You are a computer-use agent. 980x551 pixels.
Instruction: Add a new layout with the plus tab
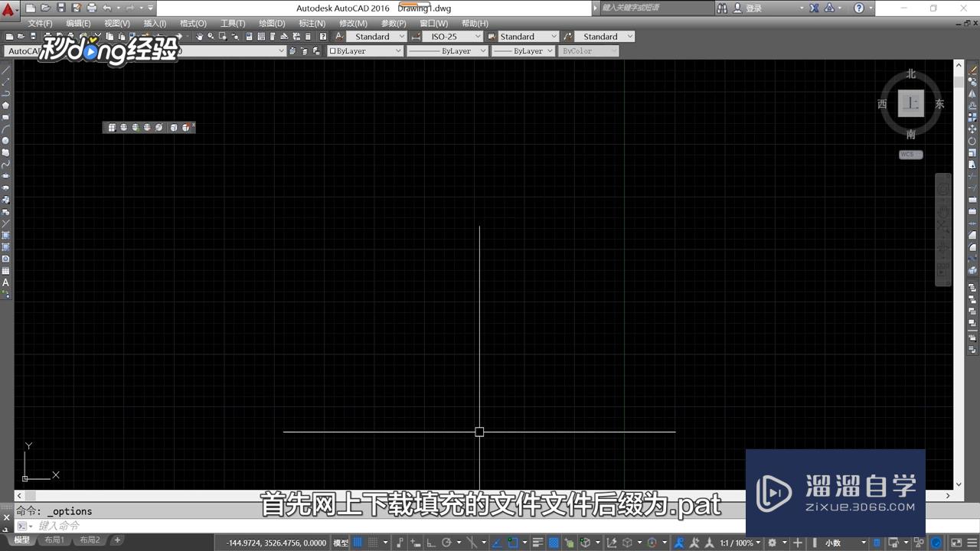click(x=117, y=540)
